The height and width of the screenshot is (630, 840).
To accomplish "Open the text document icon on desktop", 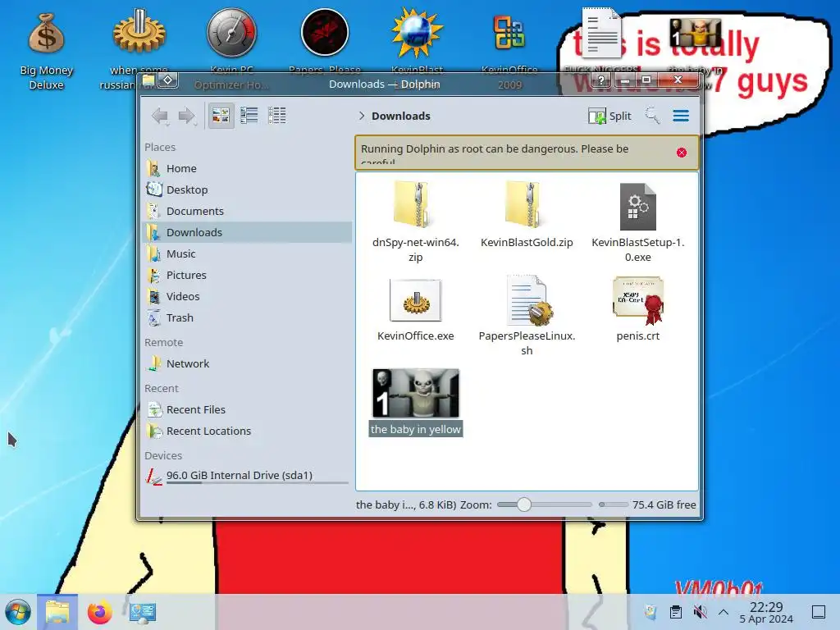I will pos(601,32).
